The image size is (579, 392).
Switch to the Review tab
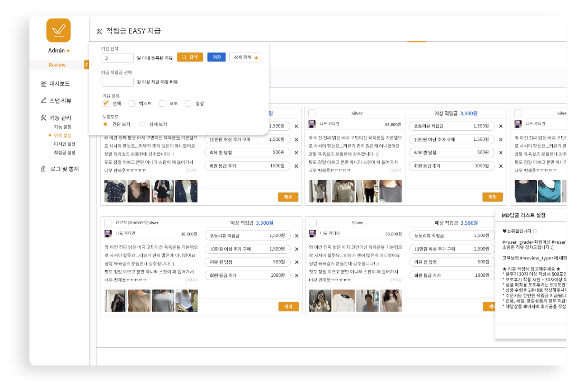point(57,65)
